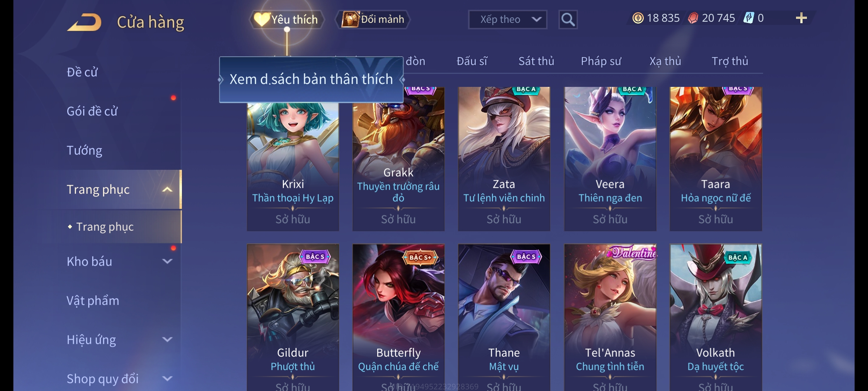This screenshot has height=391, width=868.
Task: Expand Shop quy đổi sidebar section
Action: 167,378
